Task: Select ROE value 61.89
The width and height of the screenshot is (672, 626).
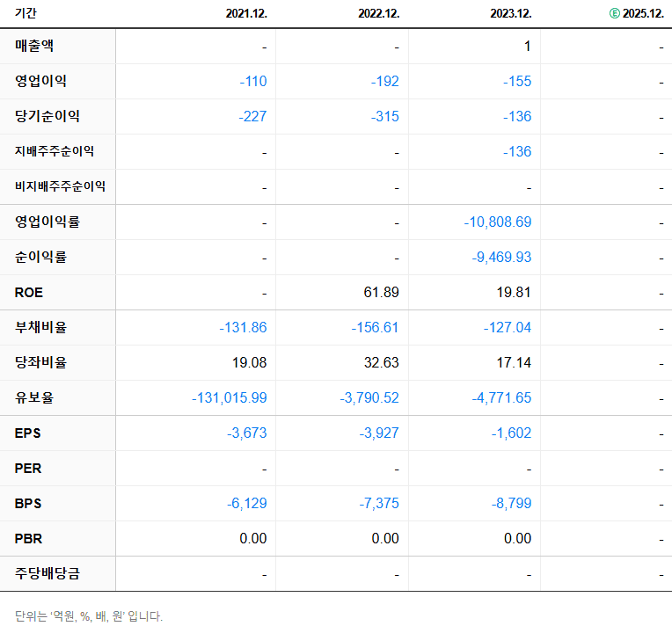Action: click(x=382, y=292)
